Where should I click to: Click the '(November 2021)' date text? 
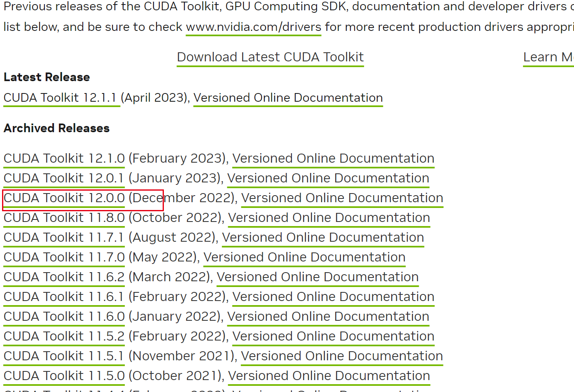pos(182,356)
